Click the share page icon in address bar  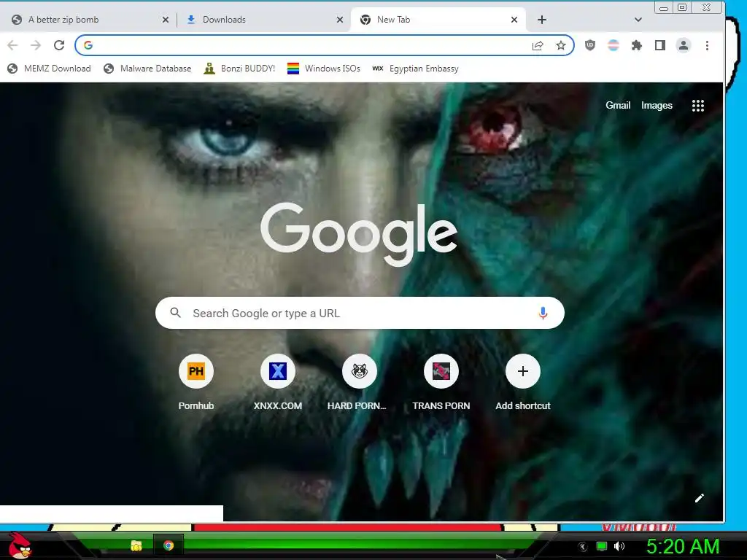point(538,45)
